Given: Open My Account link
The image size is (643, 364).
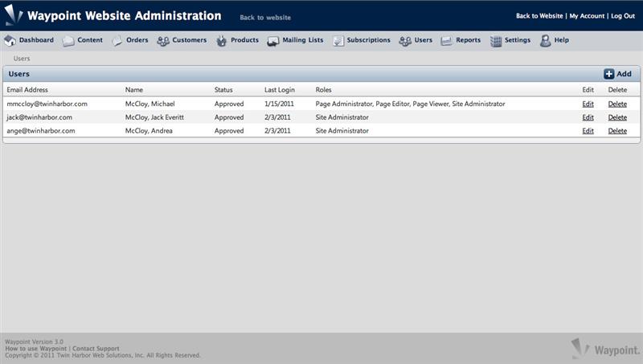Looking at the screenshot, I should coord(587,16).
